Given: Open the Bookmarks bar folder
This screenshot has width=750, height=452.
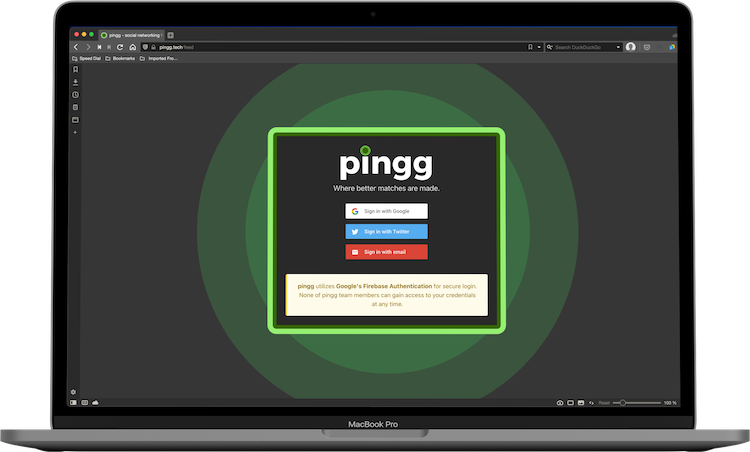Looking at the screenshot, I should tap(120, 58).
